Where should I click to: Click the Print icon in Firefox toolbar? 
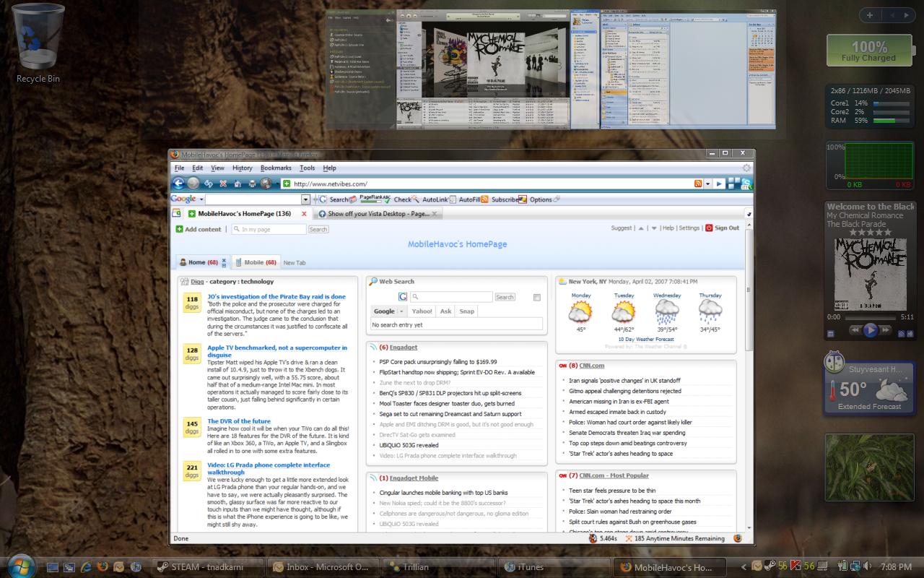point(252,184)
